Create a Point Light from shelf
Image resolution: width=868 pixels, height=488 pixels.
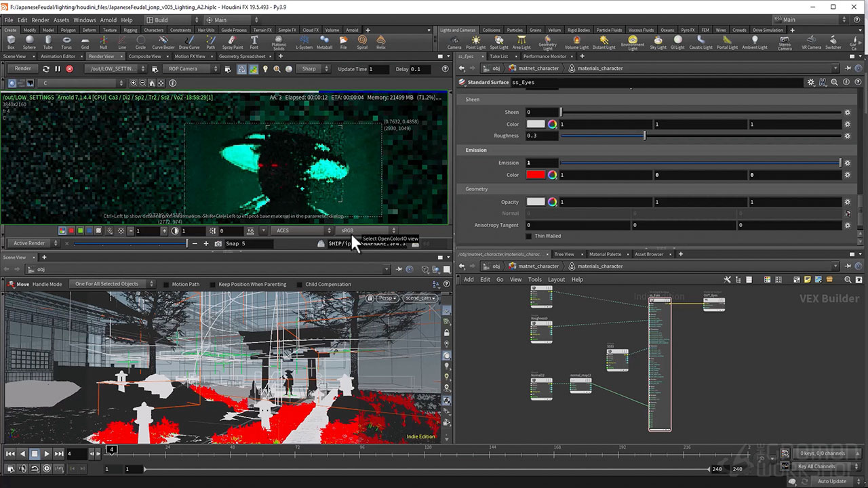(x=475, y=42)
